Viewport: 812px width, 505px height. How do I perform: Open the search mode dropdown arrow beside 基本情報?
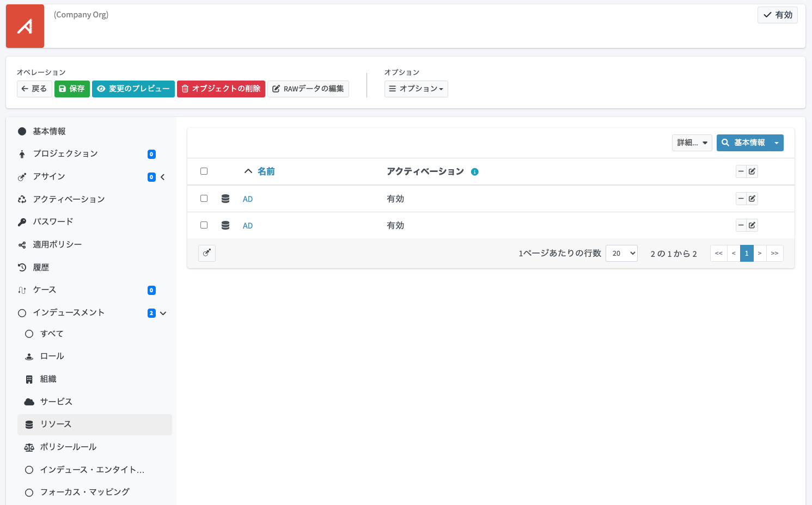(777, 143)
